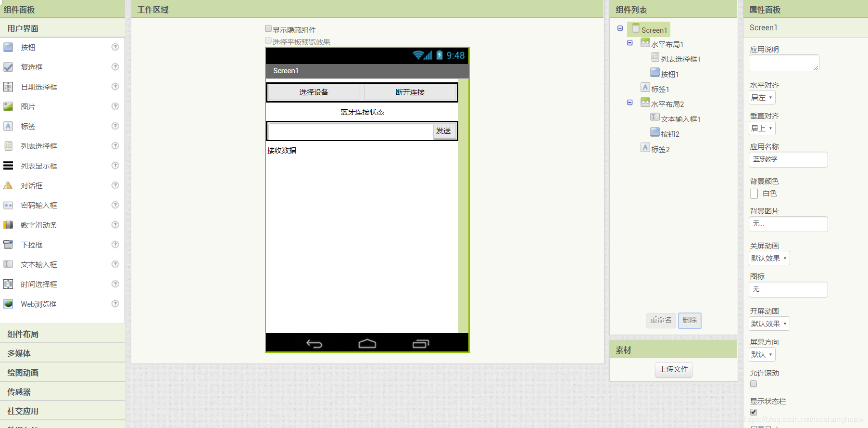The height and width of the screenshot is (428, 868).
Task: Uncheck the 显示状态栏 checkbox
Action: coord(754,412)
